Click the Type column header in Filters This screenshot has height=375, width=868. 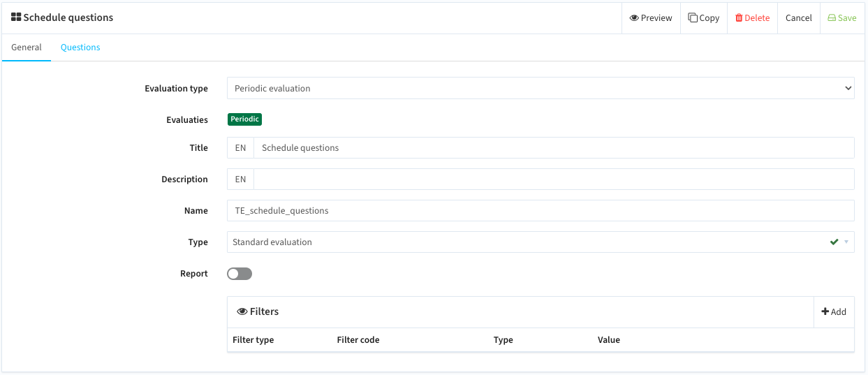tap(503, 340)
